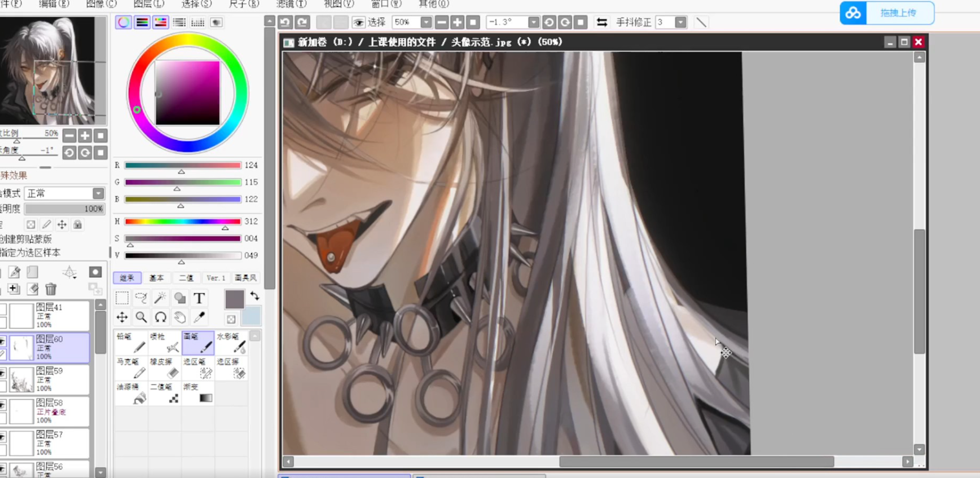
Task: Open the 编辑(E) menu
Action: coord(54,4)
